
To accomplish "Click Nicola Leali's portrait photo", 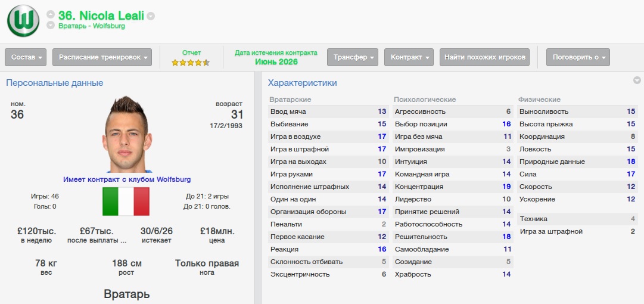I will (x=126, y=134).
